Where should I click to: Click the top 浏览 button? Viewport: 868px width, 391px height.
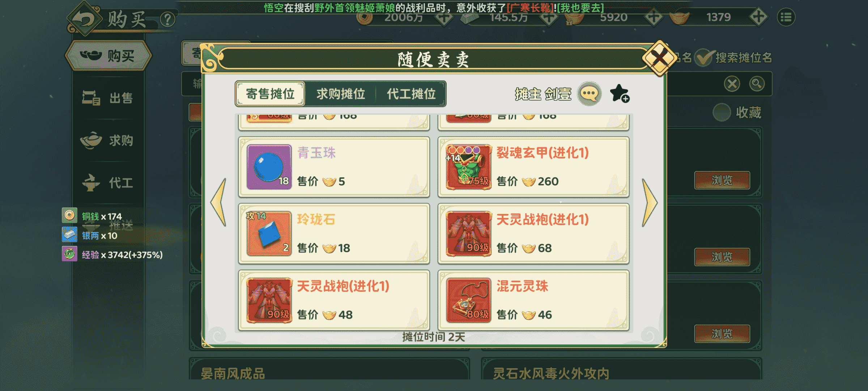[722, 180]
